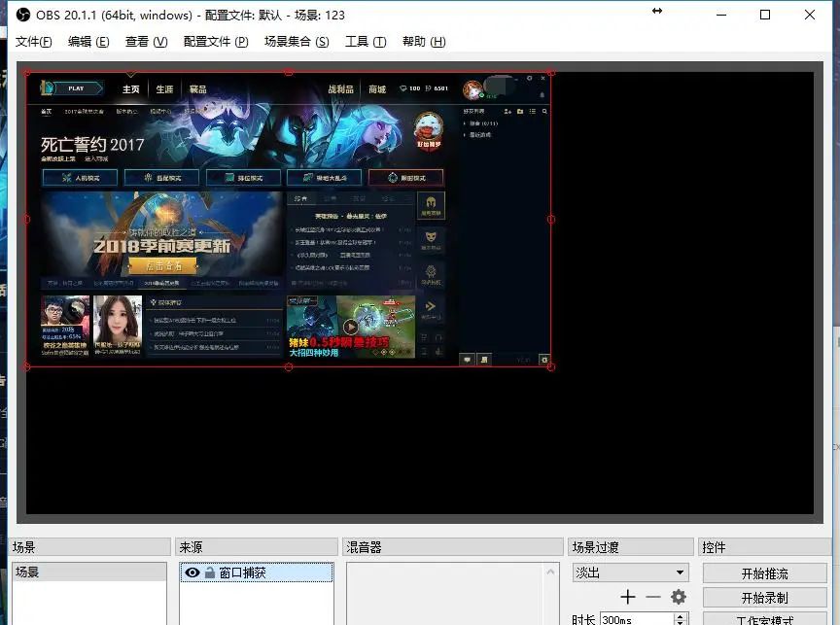Click the 人机模式 mode button
The image size is (840, 625).
tap(80, 178)
